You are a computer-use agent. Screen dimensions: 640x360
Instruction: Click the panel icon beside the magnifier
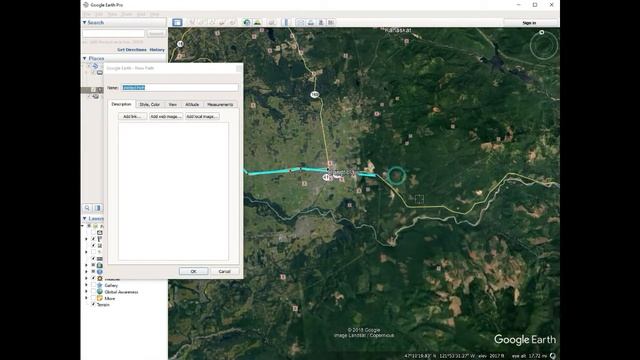98,208
